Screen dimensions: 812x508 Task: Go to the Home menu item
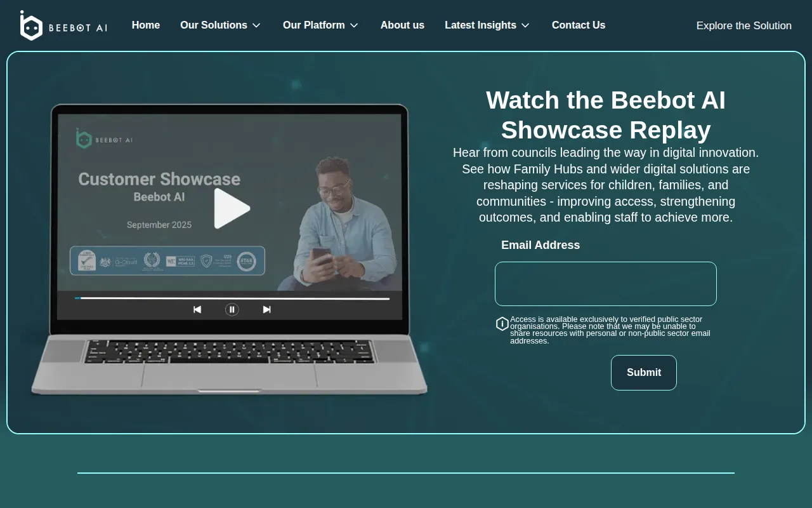(146, 25)
